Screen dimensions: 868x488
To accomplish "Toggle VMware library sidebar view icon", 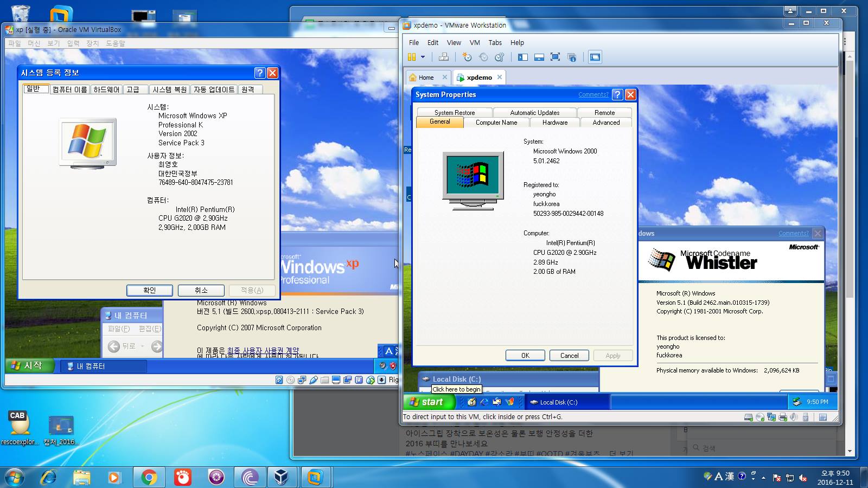I will coord(523,57).
